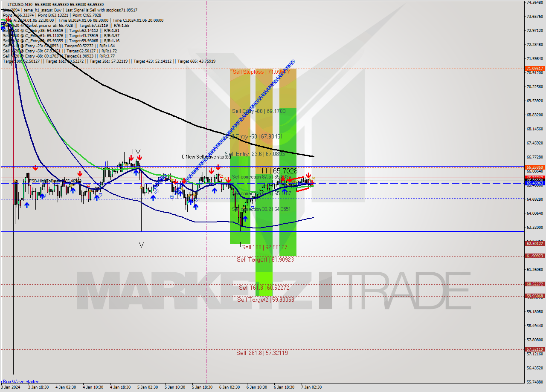
Task: Click the '7 Jan 02:30' time axis label
Action: pos(311,387)
